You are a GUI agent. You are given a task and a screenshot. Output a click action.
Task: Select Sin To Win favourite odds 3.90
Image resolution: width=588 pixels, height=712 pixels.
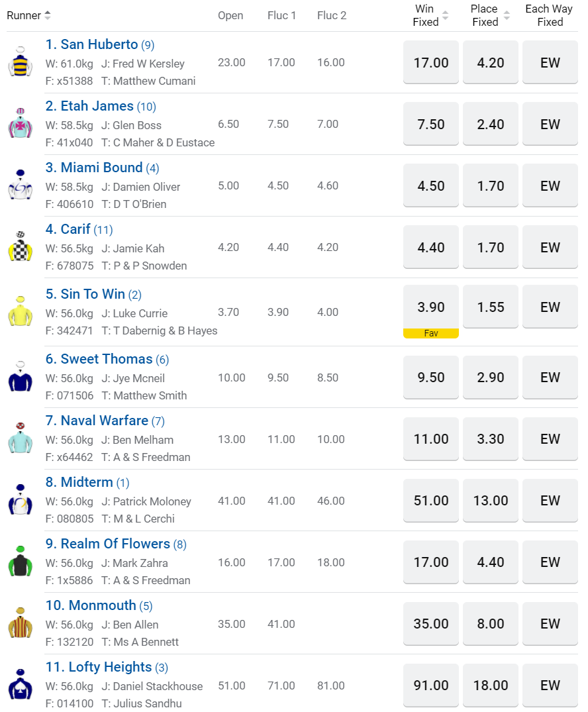pyautogui.click(x=431, y=308)
